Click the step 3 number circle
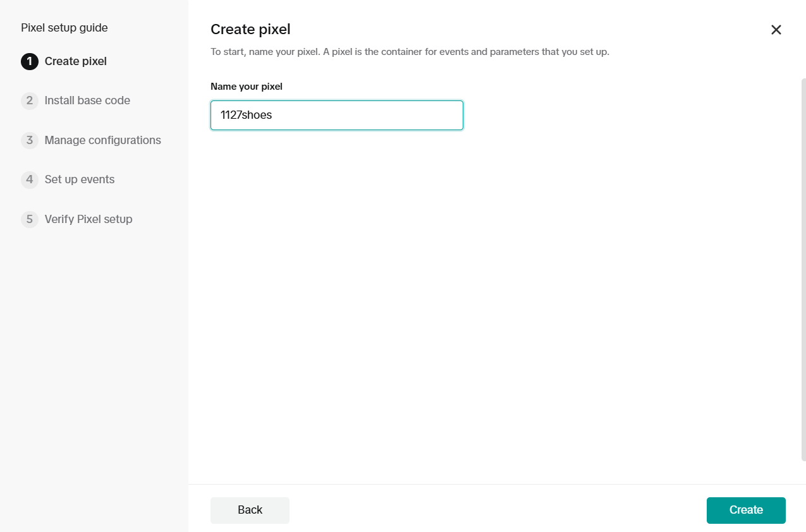This screenshot has width=806, height=532. tap(29, 140)
